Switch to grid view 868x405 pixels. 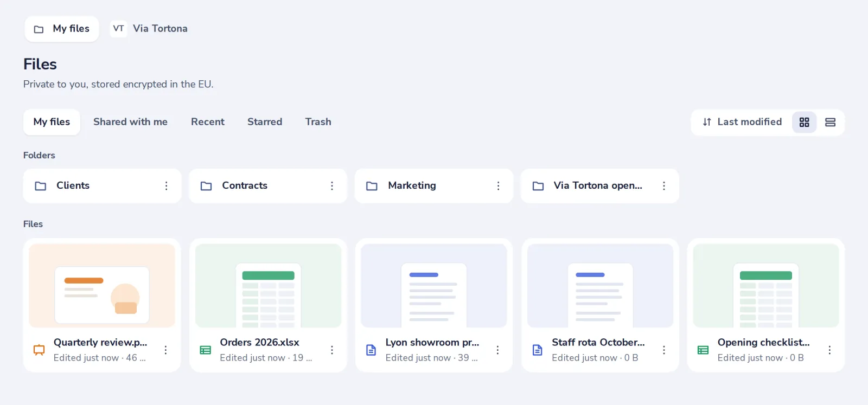pyautogui.click(x=804, y=123)
